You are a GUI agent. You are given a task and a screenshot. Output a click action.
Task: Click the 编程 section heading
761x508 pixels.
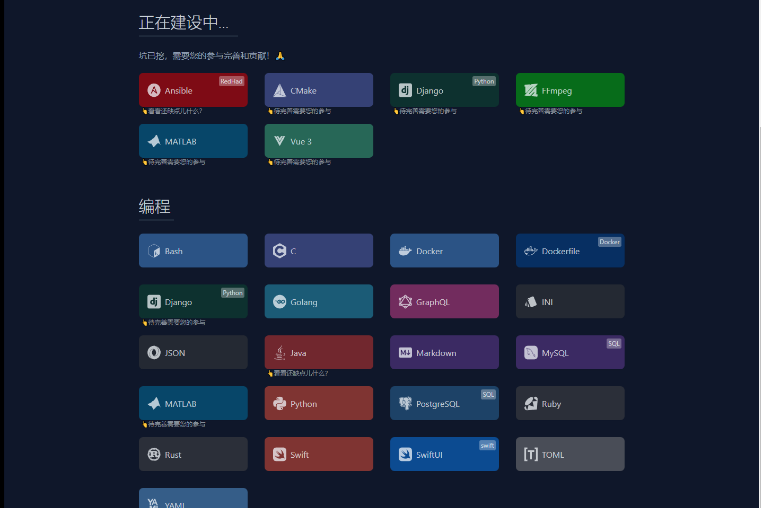pyautogui.click(x=154, y=207)
